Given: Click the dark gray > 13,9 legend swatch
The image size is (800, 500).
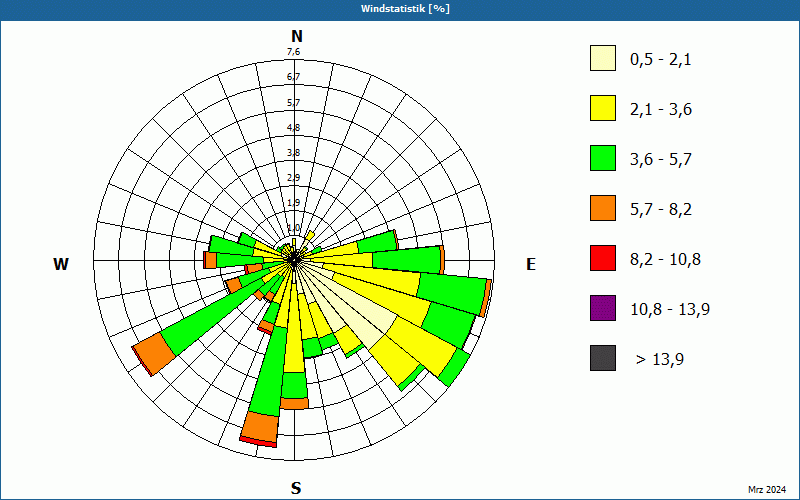Looking at the screenshot, I should pyautogui.click(x=603, y=358).
